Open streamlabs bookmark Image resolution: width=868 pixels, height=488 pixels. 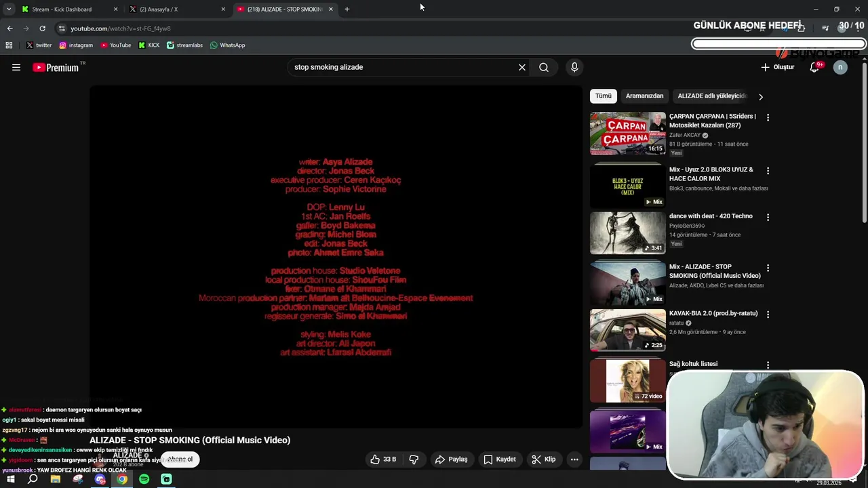184,45
